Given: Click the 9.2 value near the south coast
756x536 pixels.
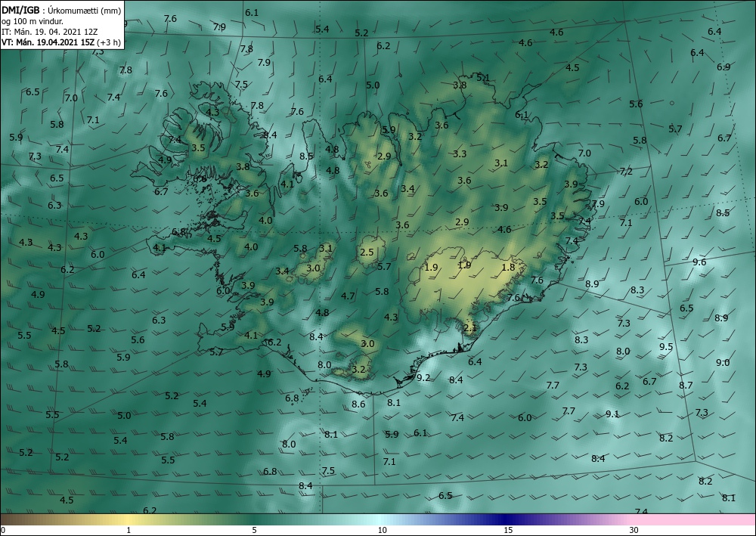Looking at the screenshot, I should click(x=423, y=377).
